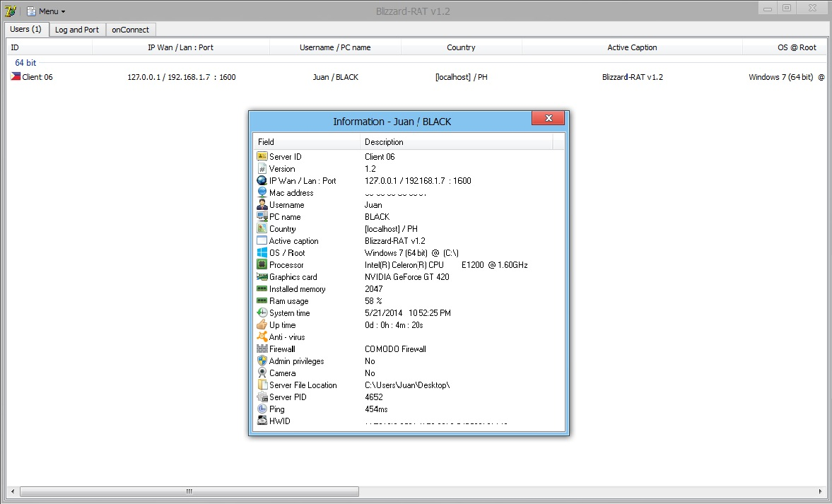Viewport: 832px width, 504px height.
Task: Click the Admin privileges shield icon
Action: coord(262,361)
